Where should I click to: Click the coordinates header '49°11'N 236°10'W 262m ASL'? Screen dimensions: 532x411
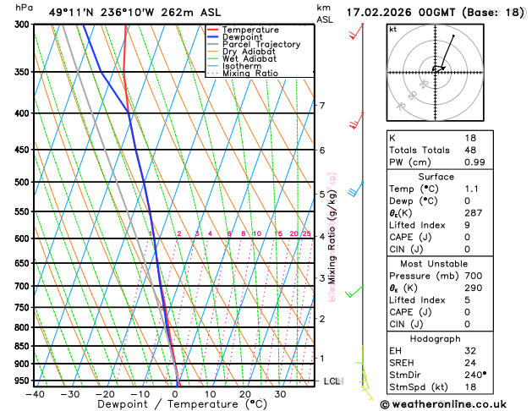(134, 13)
